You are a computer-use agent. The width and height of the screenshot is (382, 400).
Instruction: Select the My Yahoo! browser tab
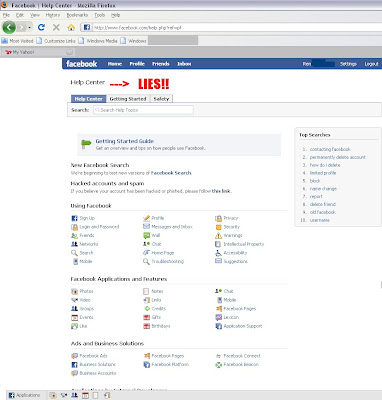point(37,52)
